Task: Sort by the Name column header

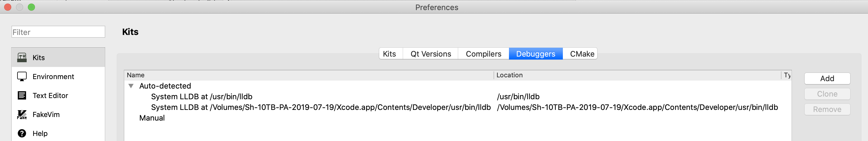Action: [309, 75]
